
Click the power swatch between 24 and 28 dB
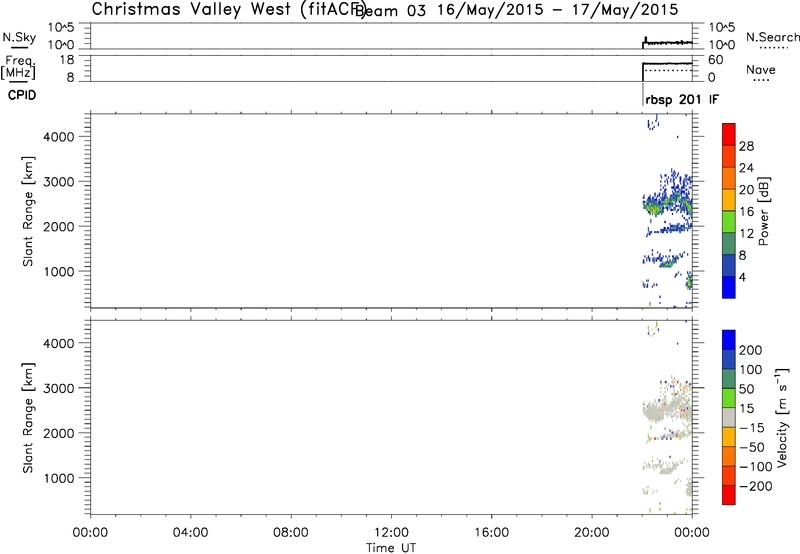coord(729,157)
